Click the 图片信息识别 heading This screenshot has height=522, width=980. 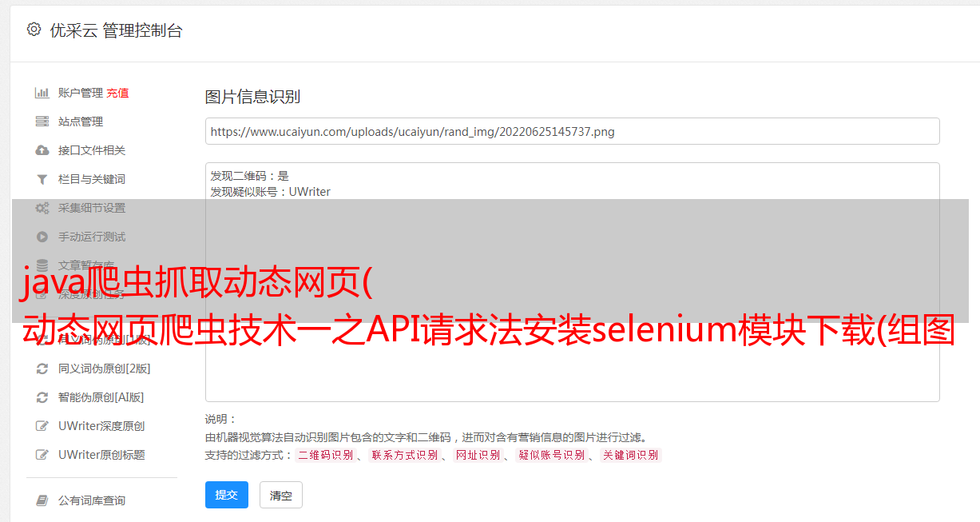coord(252,97)
